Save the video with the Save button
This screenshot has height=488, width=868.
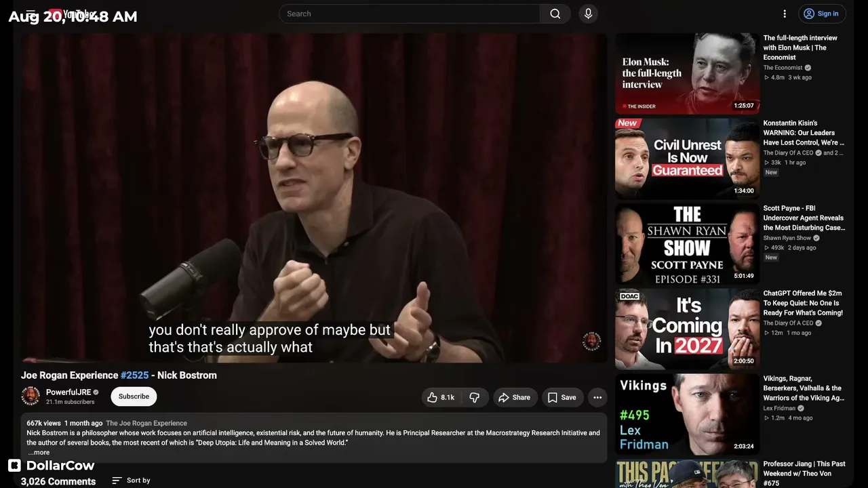(561, 398)
